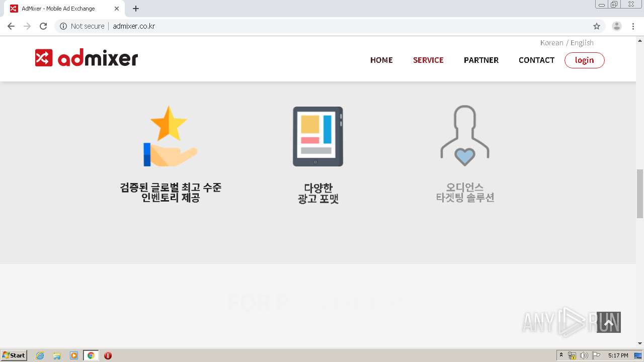Open a new browser tab

coord(136,9)
